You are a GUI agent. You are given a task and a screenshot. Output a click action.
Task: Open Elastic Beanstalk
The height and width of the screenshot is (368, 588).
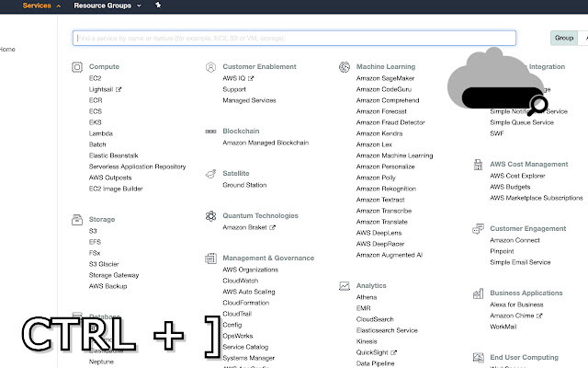coord(114,155)
